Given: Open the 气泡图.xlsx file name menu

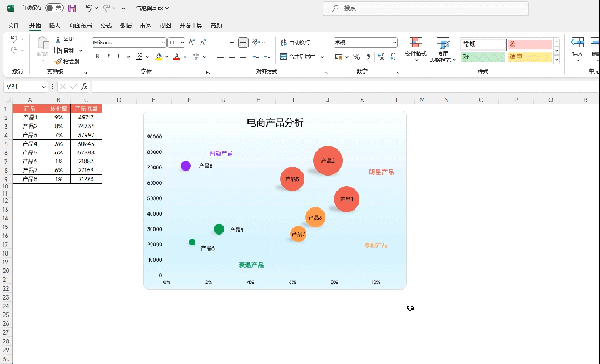Looking at the screenshot, I should 153,8.
